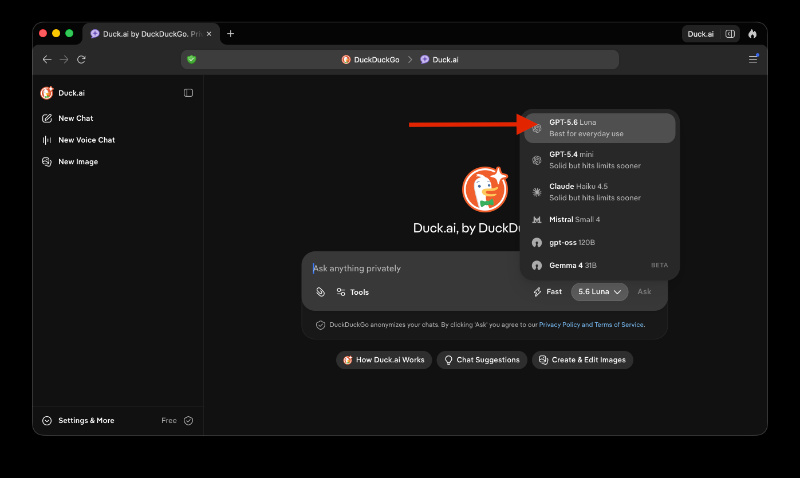Image resolution: width=800 pixels, height=478 pixels.
Task: Choose the Mistral Small 4 model
Action: pos(599,219)
